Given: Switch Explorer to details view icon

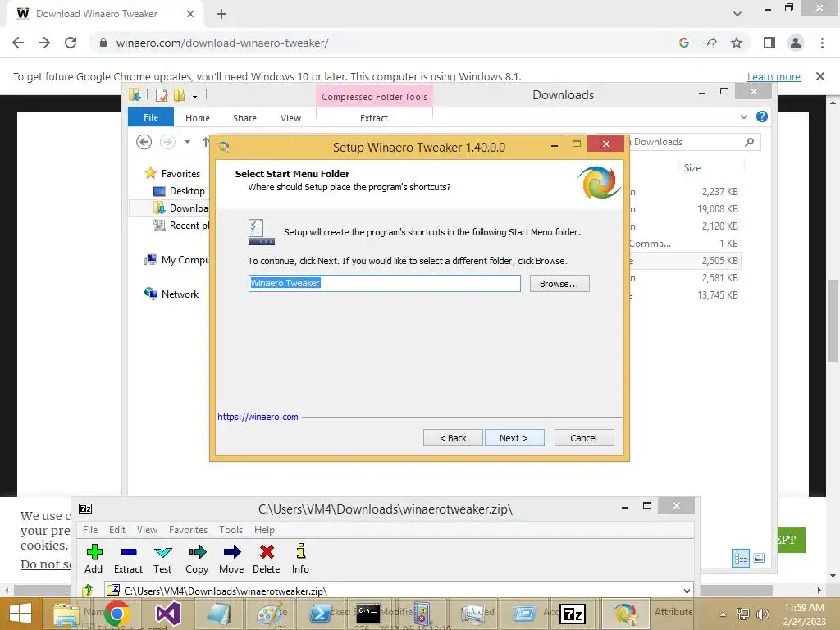Looking at the screenshot, I should 741,558.
